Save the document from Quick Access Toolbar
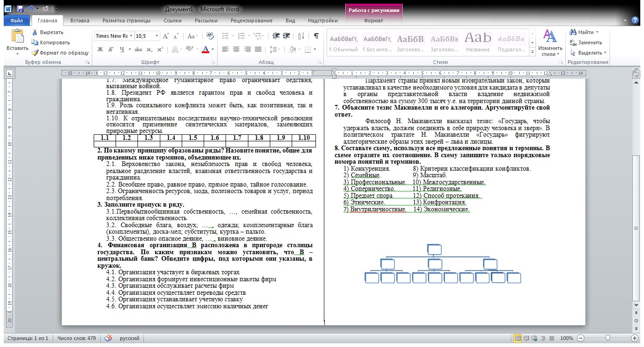 point(20,9)
